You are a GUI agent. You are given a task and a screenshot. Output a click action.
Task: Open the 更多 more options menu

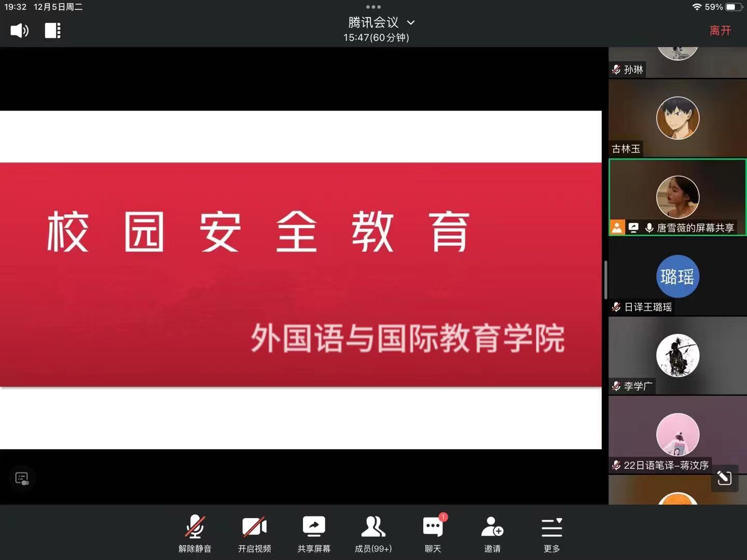click(x=551, y=534)
